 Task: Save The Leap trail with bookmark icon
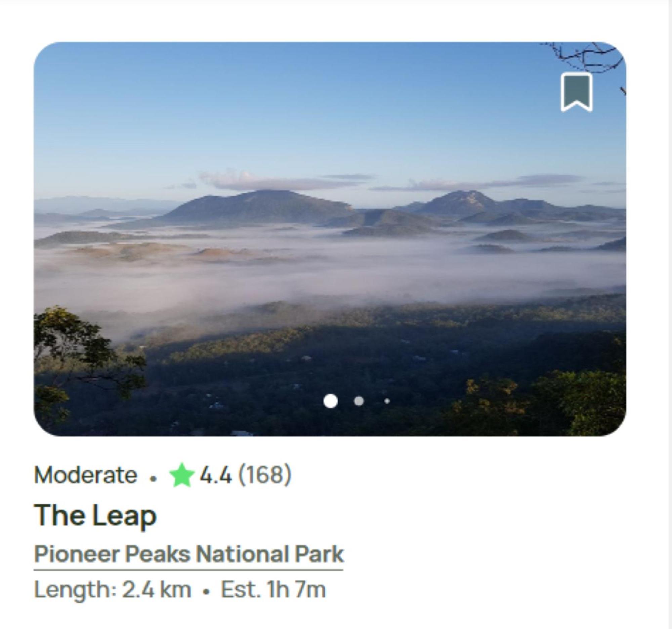coord(577,92)
